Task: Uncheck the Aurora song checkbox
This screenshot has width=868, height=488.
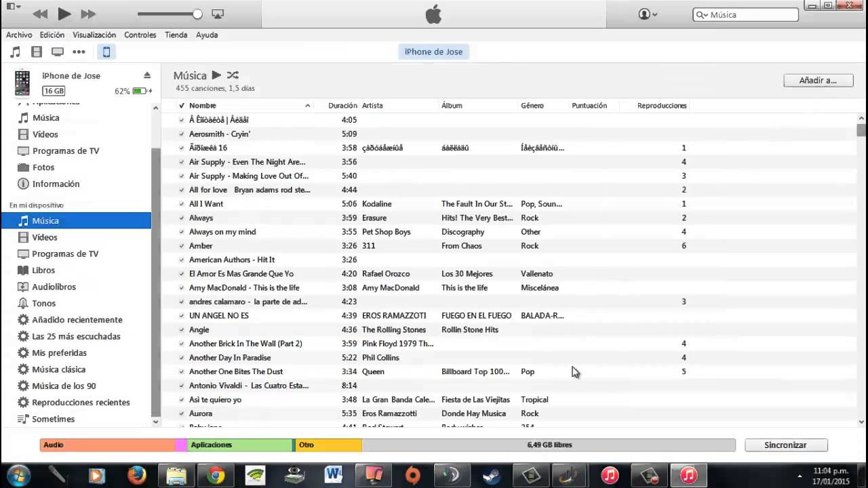Action: pyautogui.click(x=181, y=413)
